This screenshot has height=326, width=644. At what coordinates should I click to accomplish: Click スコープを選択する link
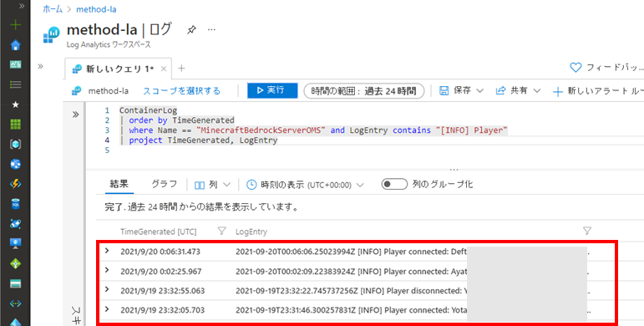[x=181, y=91]
